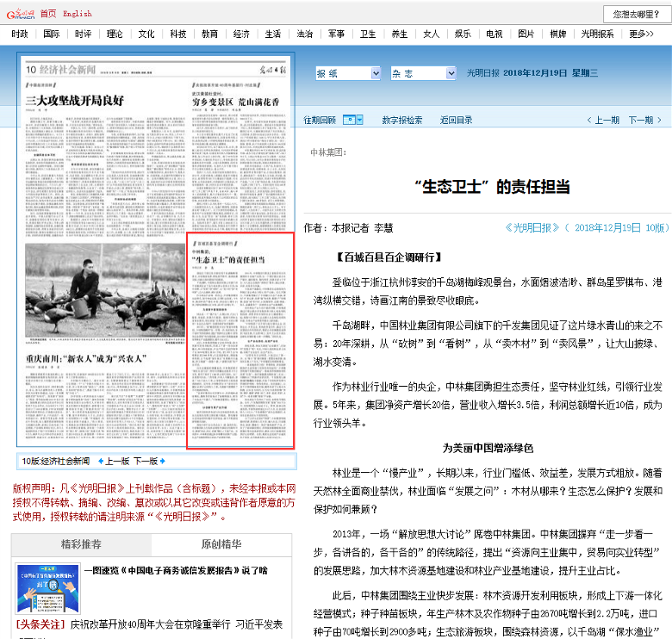Open the 电视 navigation item
The width and height of the screenshot is (672, 639).
point(495,34)
